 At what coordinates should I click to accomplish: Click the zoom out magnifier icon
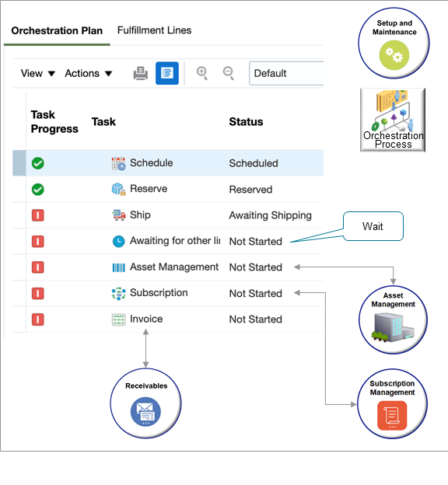(229, 73)
